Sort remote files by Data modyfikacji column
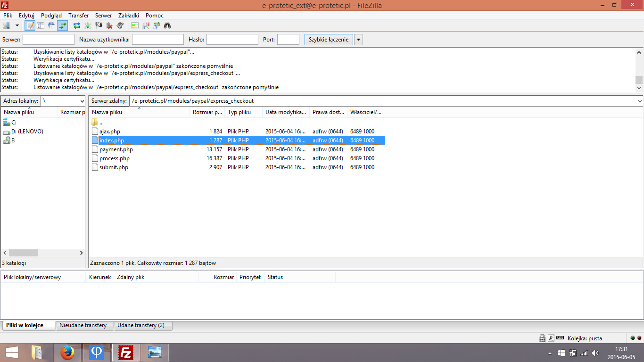The image size is (644, 362). [286, 112]
